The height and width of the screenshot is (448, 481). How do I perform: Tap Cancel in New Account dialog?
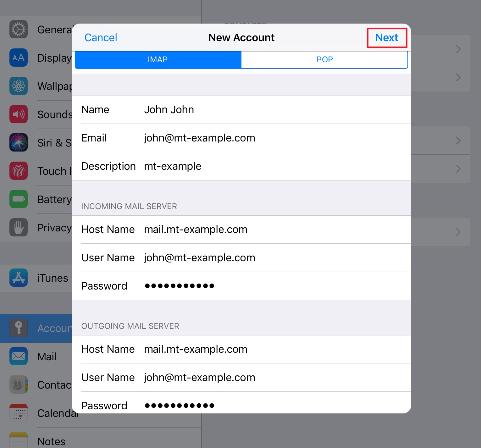click(101, 38)
